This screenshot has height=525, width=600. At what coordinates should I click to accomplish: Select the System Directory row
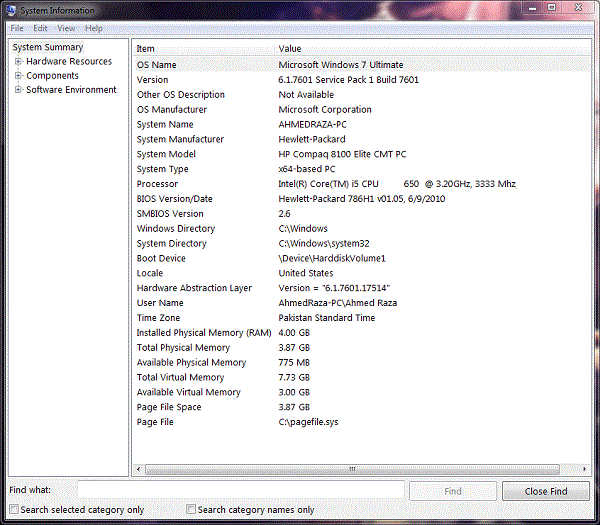coord(362,243)
